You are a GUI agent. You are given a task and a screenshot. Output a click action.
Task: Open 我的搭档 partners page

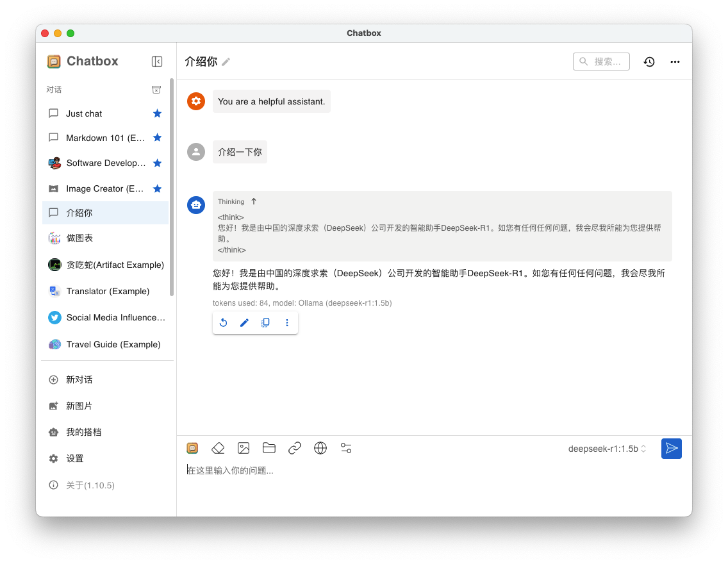pos(105,432)
